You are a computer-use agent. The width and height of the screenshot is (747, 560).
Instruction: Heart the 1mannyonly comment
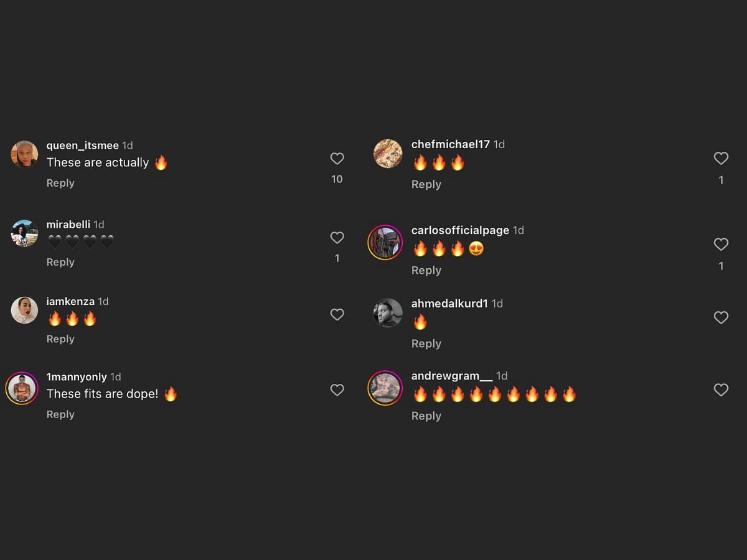point(337,390)
